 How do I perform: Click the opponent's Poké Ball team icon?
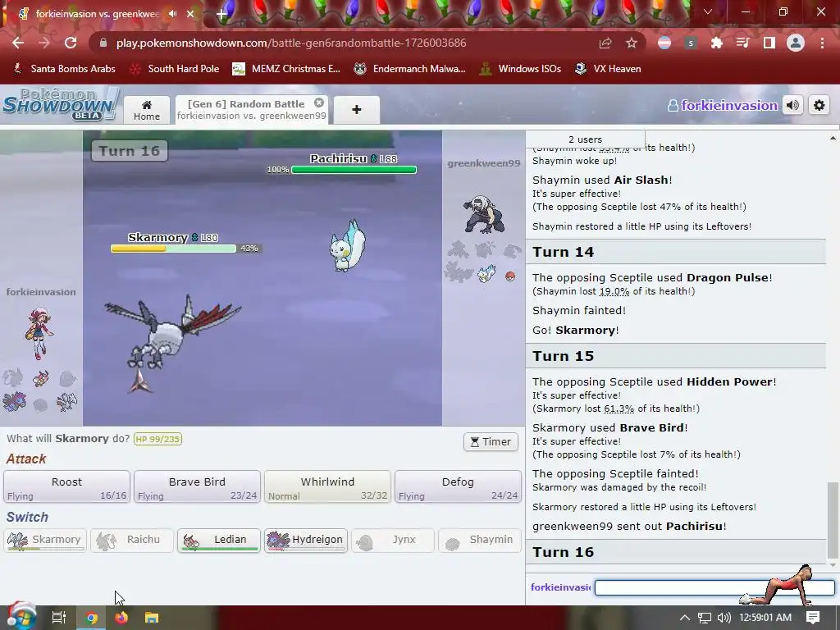coord(510,276)
